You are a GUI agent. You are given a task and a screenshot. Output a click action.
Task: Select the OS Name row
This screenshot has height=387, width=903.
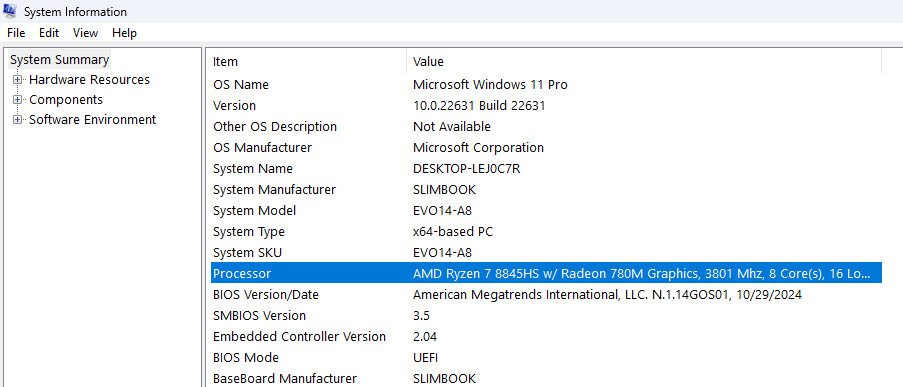click(x=546, y=85)
